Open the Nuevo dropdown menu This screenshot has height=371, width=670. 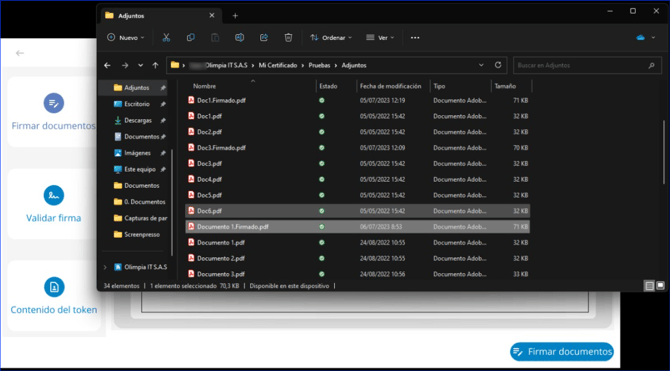126,38
